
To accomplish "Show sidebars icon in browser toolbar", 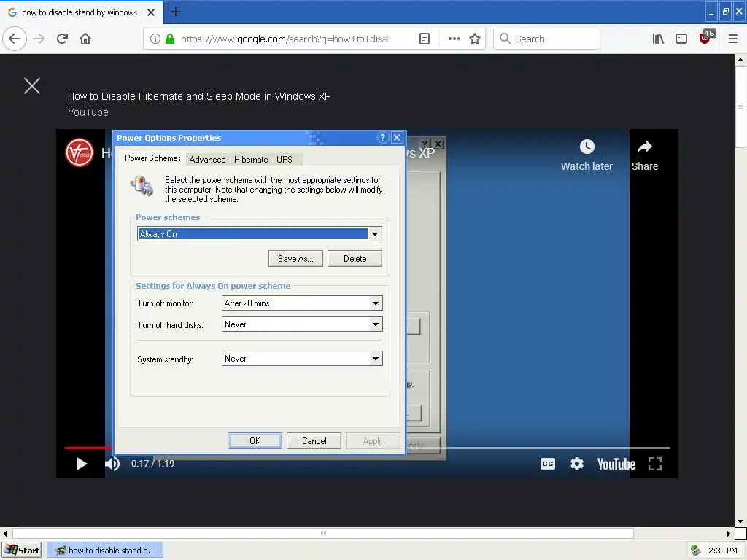I will [681, 39].
